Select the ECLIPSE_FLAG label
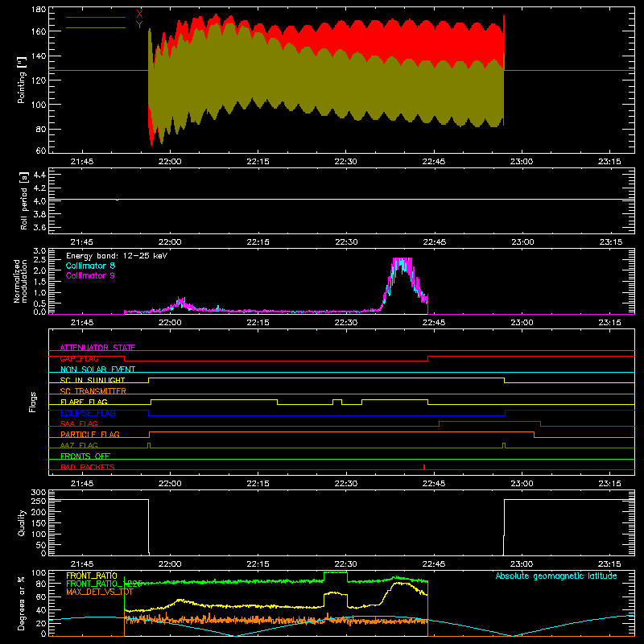This screenshot has width=644, height=644. pyautogui.click(x=88, y=413)
